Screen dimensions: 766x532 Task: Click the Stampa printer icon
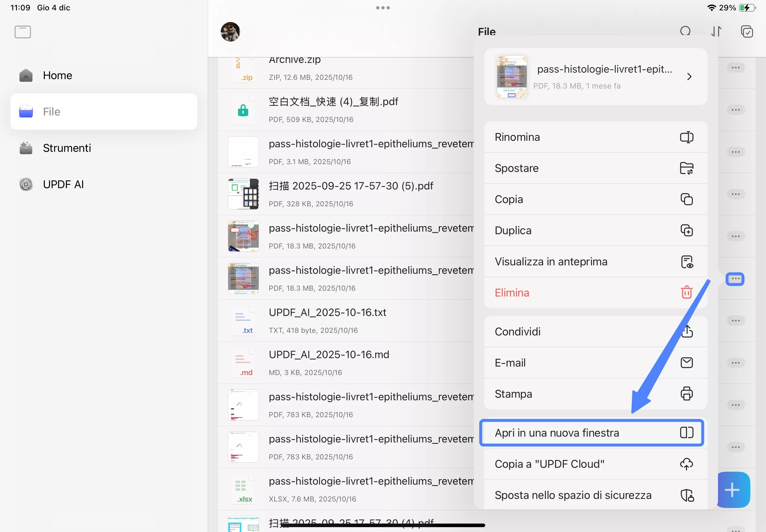tap(686, 394)
